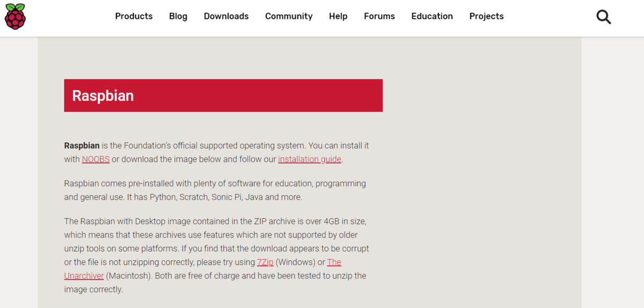Open the installation guide link
This screenshot has height=308, width=644.
coord(310,159)
